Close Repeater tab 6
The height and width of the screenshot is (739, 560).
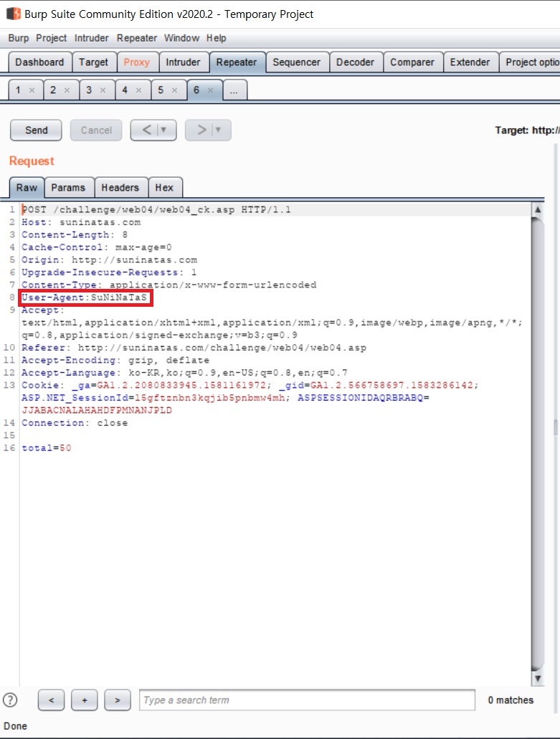pyautogui.click(x=210, y=90)
